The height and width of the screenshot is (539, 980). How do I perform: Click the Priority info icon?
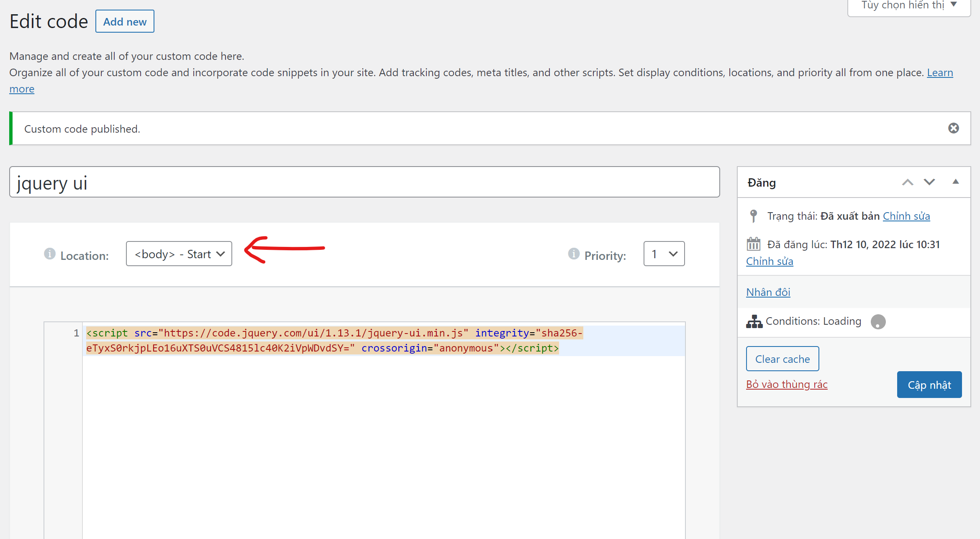(574, 254)
